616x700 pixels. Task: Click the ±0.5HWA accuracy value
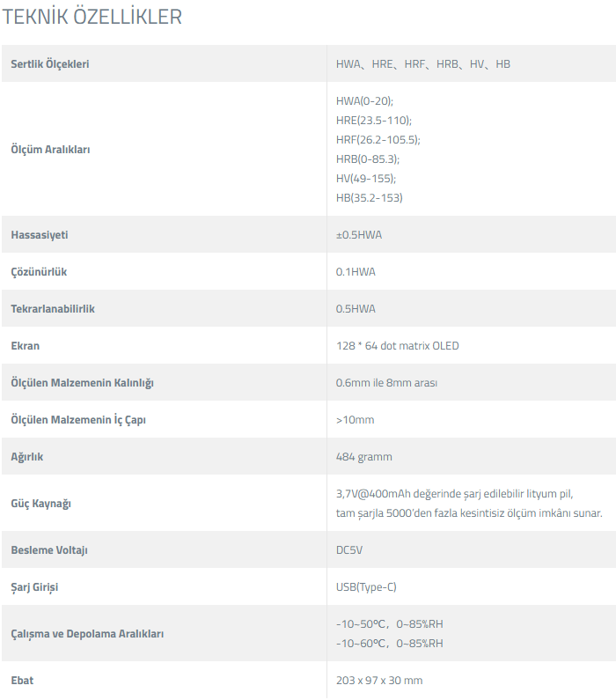point(359,235)
